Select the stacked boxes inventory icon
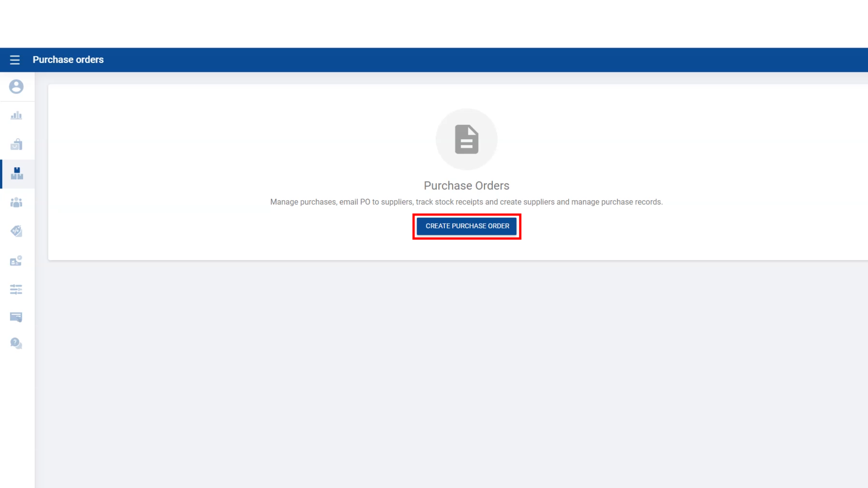This screenshot has width=868, height=488. (x=17, y=174)
